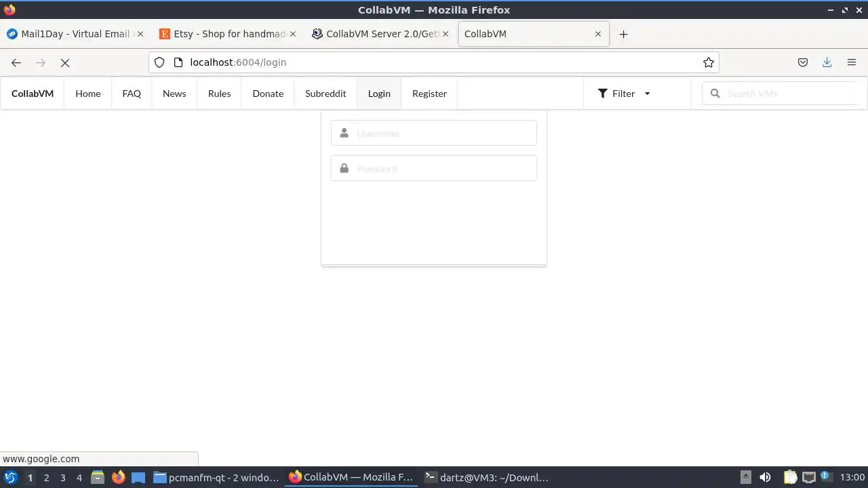Image resolution: width=868 pixels, height=488 pixels.
Task: Open the notification tray icon
Action: point(826,476)
